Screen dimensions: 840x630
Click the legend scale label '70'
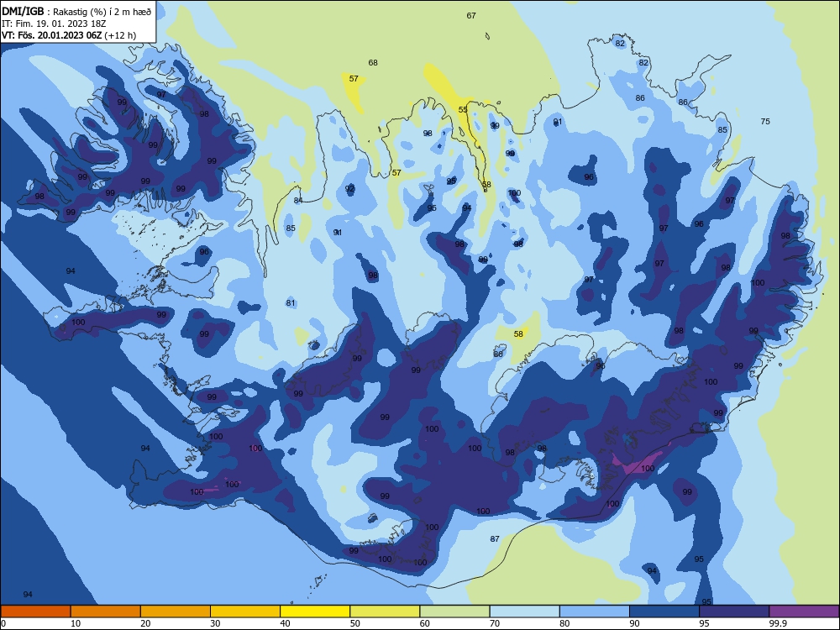click(495, 623)
